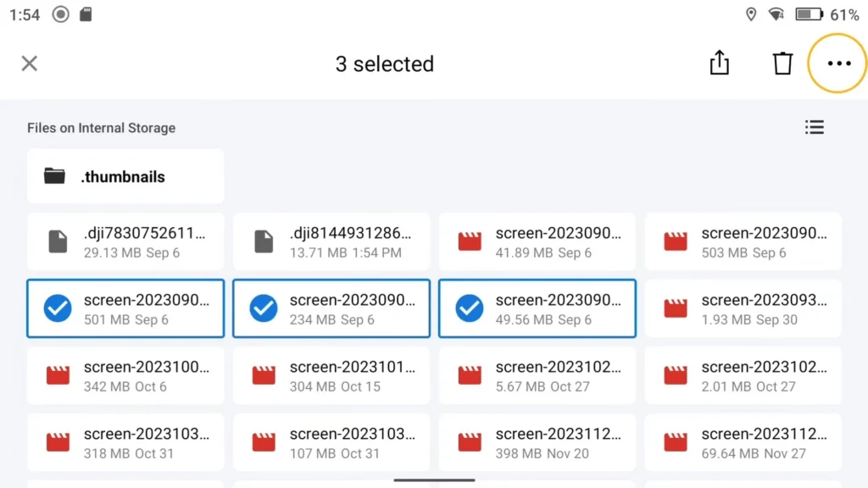This screenshot has width=868, height=488.
Task: Open the .thumbnails folder
Action: pyautogui.click(x=125, y=176)
